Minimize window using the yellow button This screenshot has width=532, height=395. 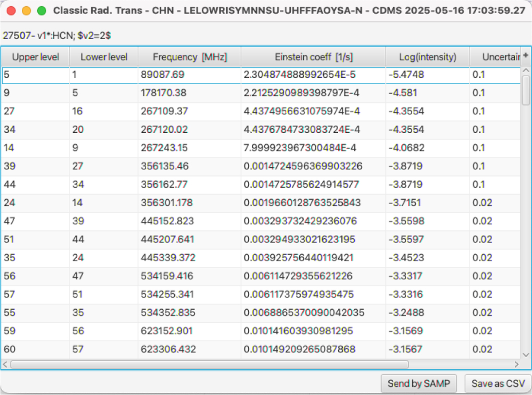(26, 11)
